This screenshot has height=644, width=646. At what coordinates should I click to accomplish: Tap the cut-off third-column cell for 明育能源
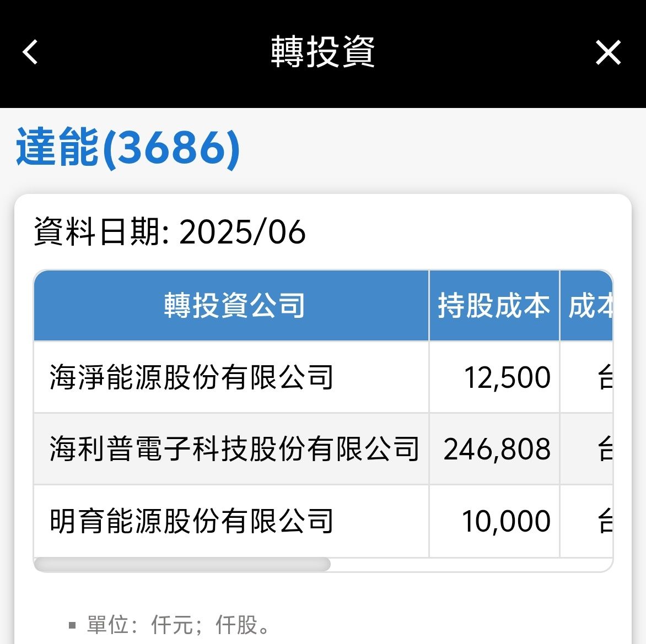click(588, 521)
